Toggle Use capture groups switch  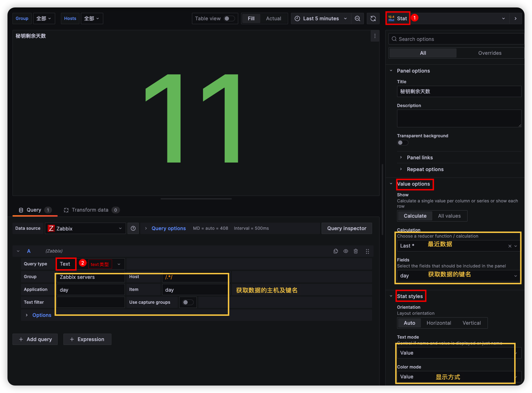pos(188,302)
